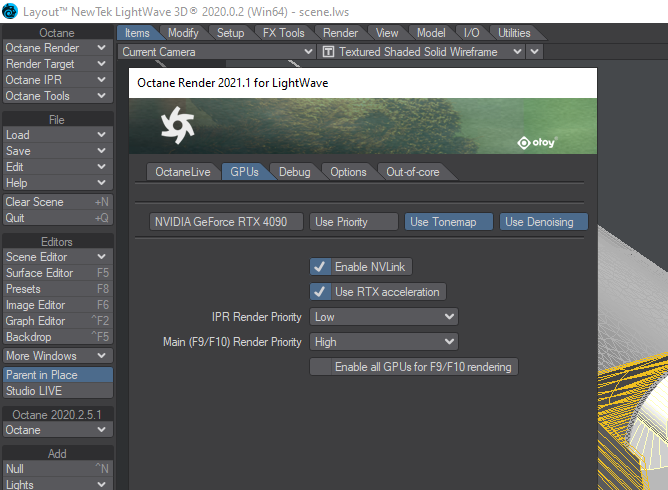Switch to the I/O tab
The image size is (668, 490).
pyautogui.click(x=472, y=33)
